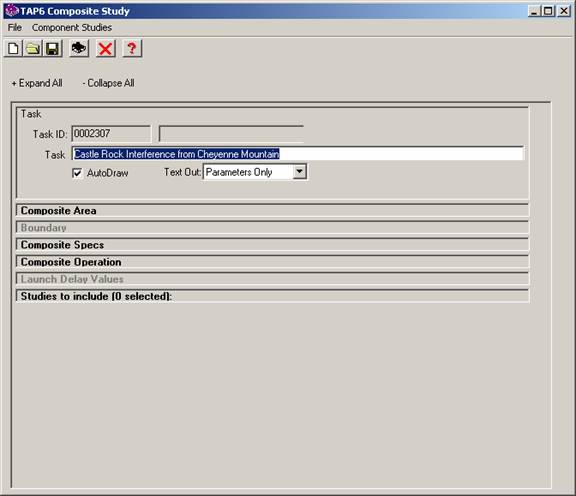Open the Component Studies menu
The height and width of the screenshot is (496, 576).
coord(72,28)
